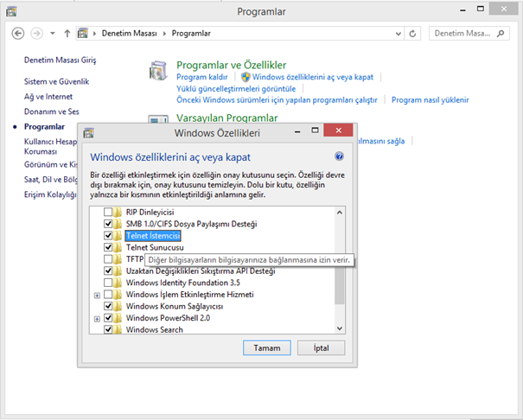Screen dimensions: 523x420
Task: Click the RIP Dinleyicisi folder icon
Action: [117, 212]
